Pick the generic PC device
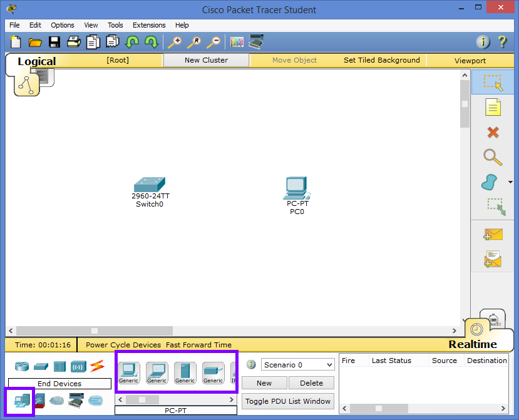This screenshot has height=420, width=519. [x=129, y=372]
